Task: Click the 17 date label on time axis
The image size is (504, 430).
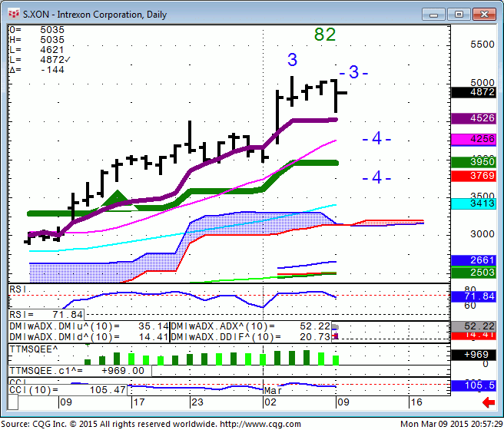Action: (x=139, y=402)
